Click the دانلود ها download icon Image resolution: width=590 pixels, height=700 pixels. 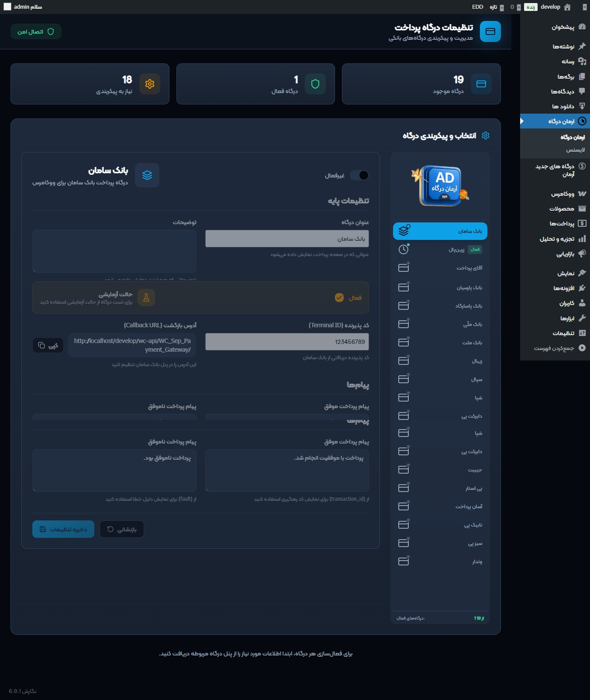click(582, 106)
